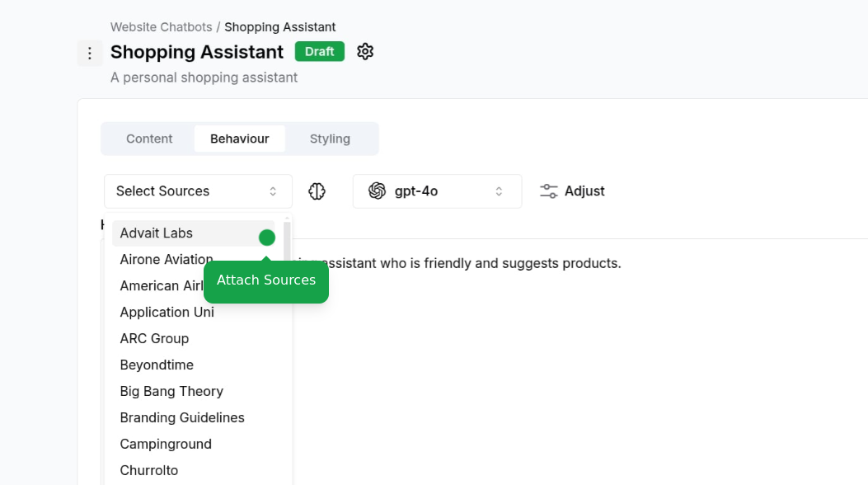Click the brain icon beside sources
The image size is (868, 485).
tap(317, 191)
